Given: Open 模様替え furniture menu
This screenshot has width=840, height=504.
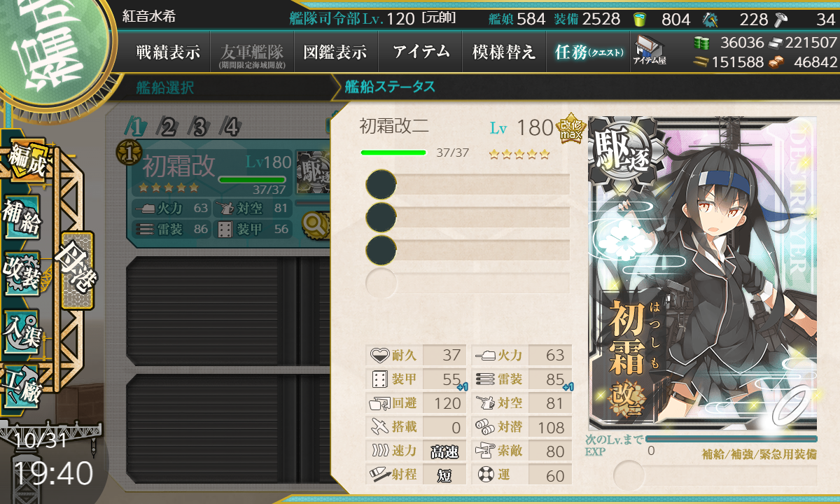Looking at the screenshot, I should 504,52.
